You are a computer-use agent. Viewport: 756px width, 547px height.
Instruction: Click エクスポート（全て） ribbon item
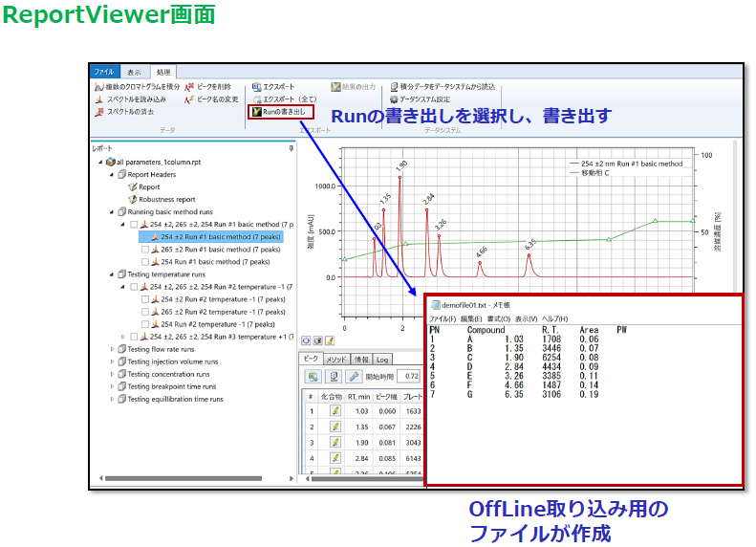(x=285, y=99)
